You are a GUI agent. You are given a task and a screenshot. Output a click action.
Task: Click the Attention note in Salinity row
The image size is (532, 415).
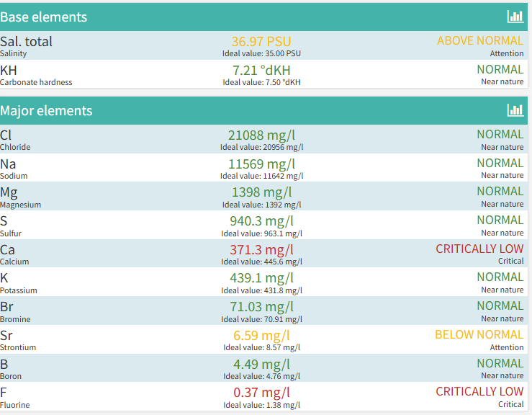(x=507, y=53)
